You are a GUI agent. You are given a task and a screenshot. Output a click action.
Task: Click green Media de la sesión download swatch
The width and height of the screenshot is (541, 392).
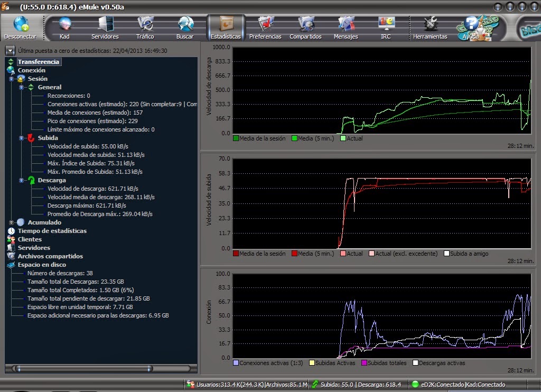point(236,138)
